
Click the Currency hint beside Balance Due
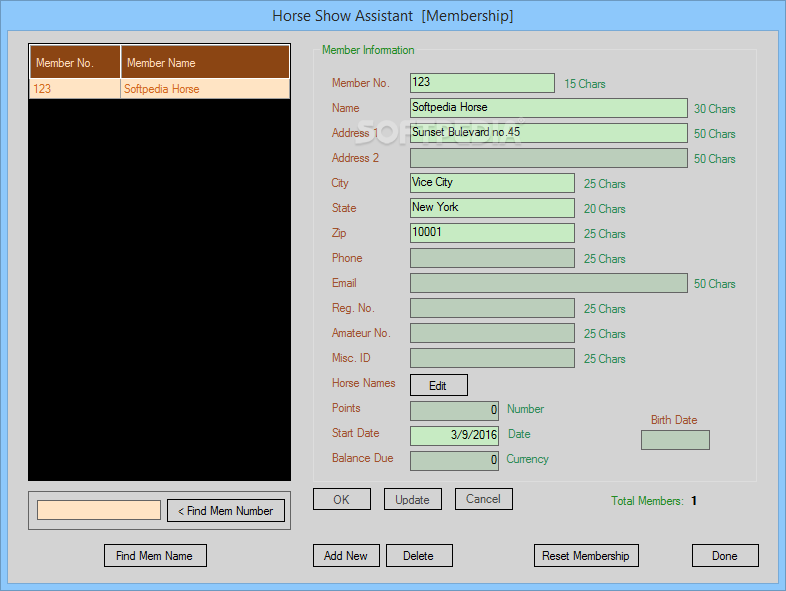[x=527, y=459]
